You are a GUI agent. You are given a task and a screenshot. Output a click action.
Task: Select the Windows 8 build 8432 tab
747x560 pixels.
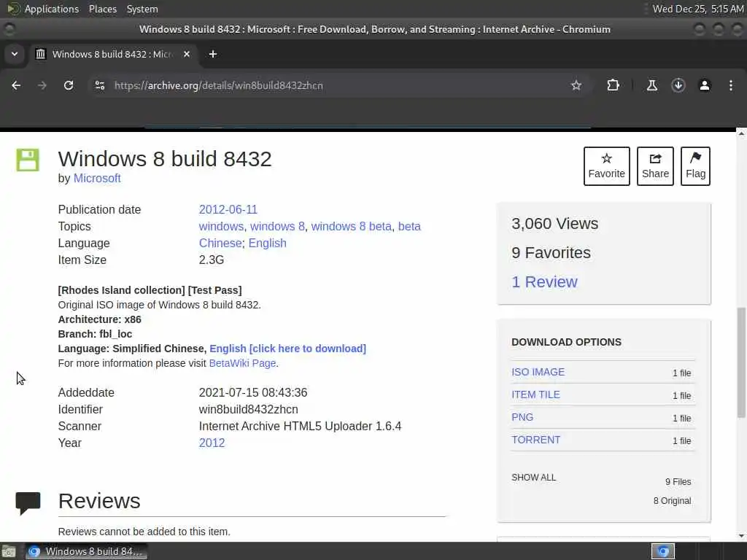point(113,54)
